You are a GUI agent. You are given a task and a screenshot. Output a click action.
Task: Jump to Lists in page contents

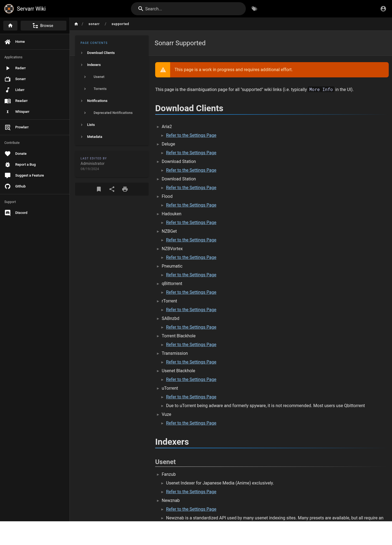click(91, 125)
